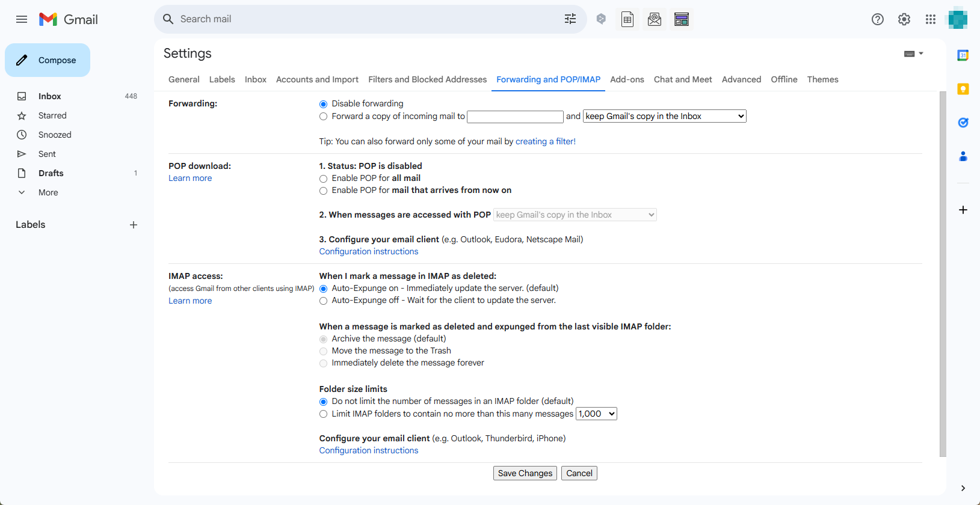Open IMAP Configuration instructions link
This screenshot has height=505, width=980.
[369, 450]
